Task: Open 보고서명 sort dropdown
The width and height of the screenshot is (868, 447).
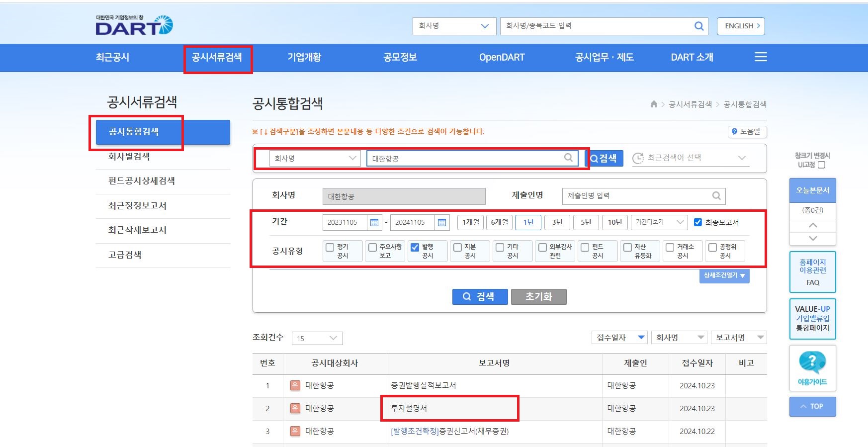Action: (739, 338)
